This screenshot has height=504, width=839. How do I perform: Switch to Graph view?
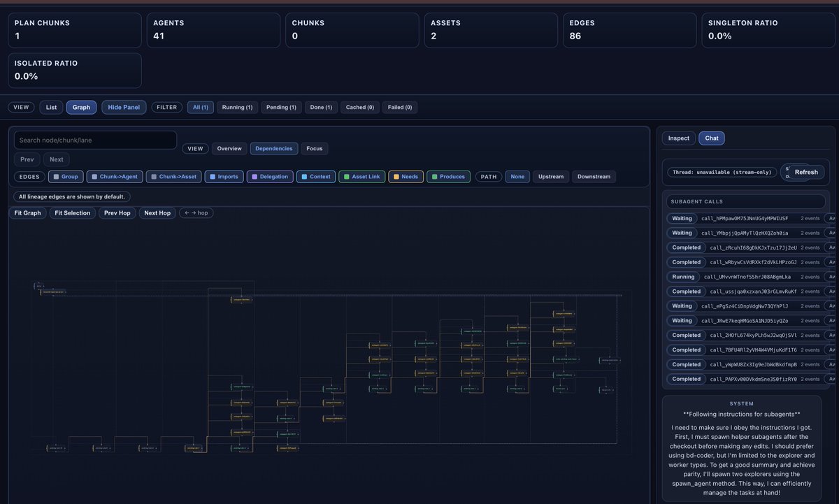pyautogui.click(x=82, y=107)
